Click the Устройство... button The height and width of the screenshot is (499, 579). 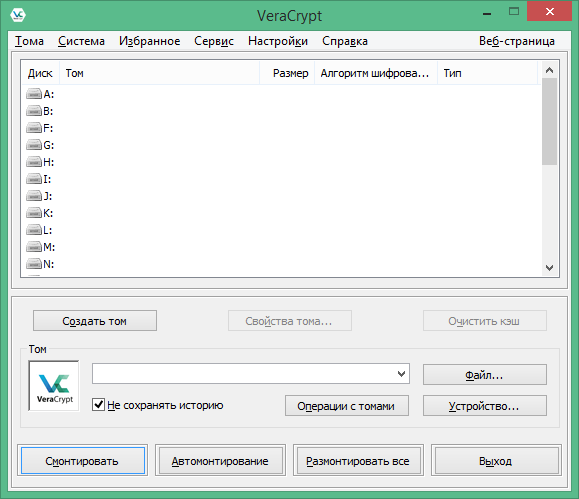pos(484,406)
